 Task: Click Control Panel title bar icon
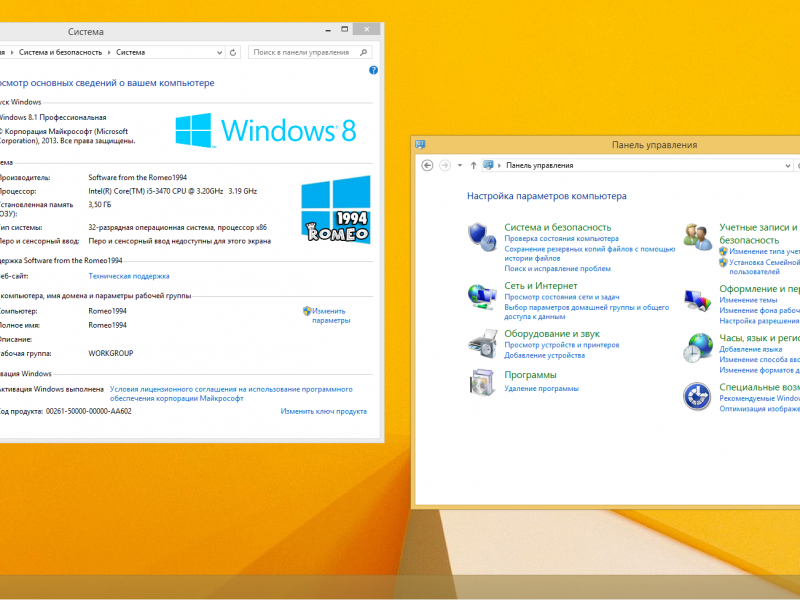coord(420,145)
